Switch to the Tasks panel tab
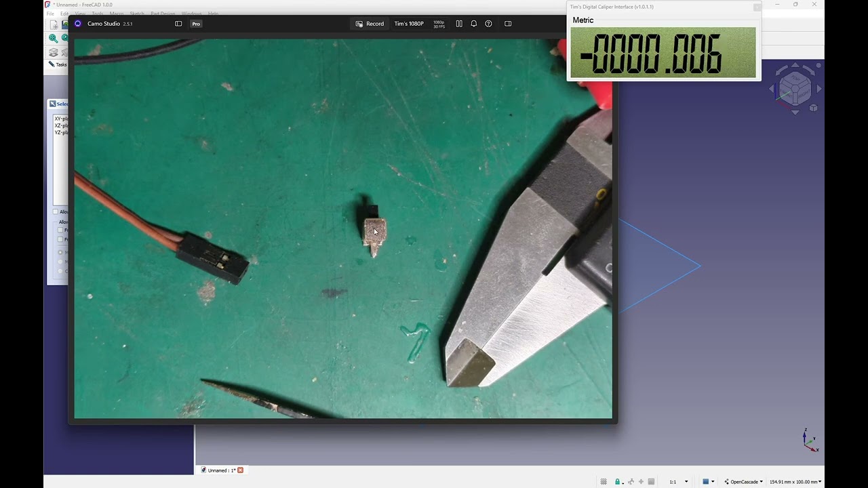This screenshot has width=868, height=488. coord(58,64)
